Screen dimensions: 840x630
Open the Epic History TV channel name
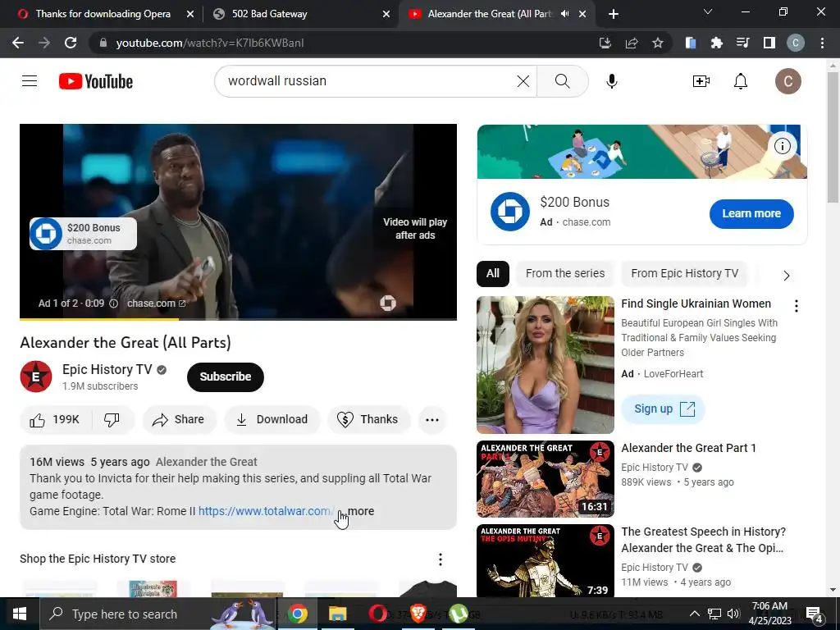107,370
